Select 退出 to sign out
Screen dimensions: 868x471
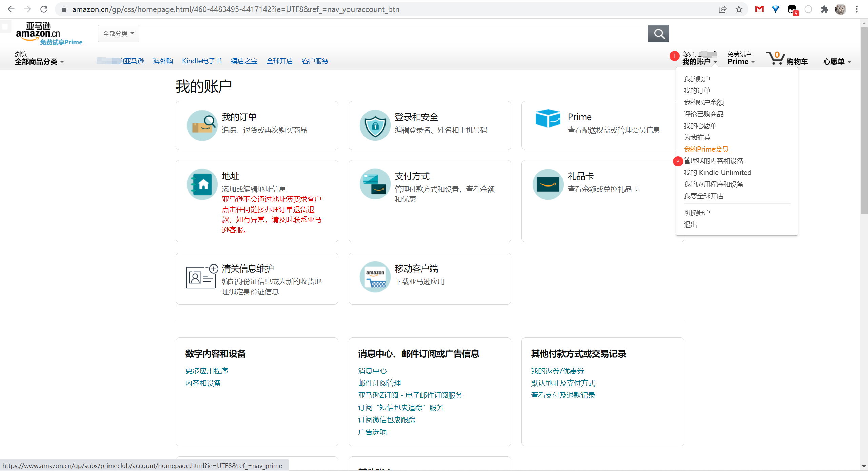pos(690,224)
